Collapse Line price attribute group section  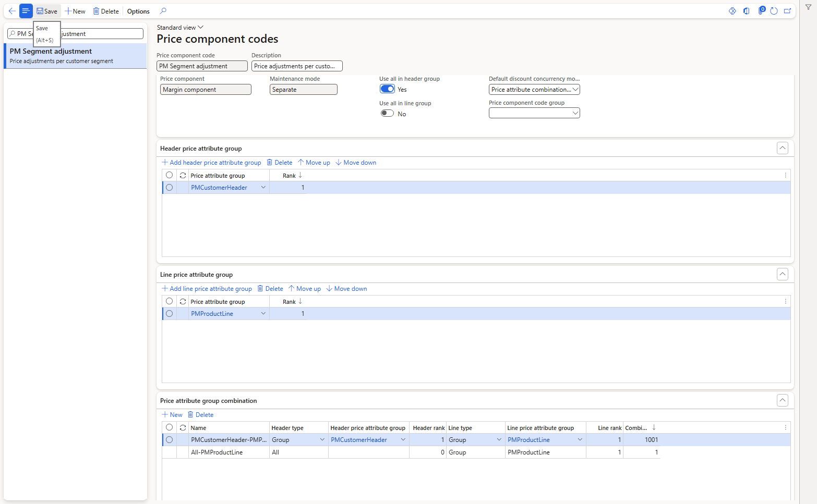783,274
